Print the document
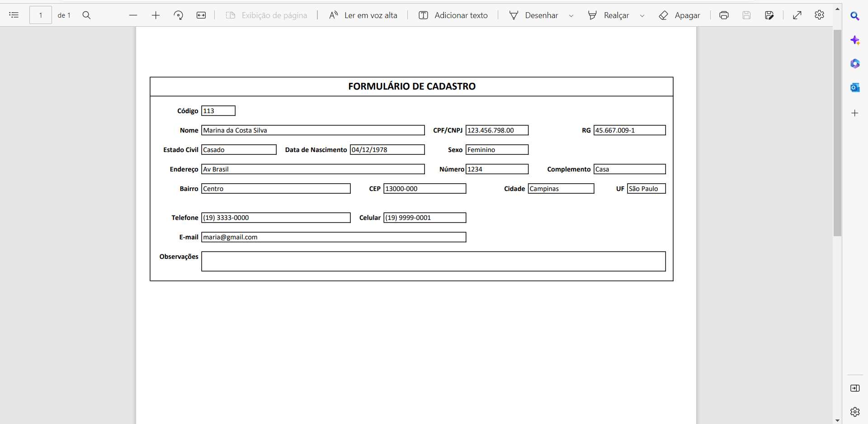The image size is (868, 424). [x=724, y=15]
